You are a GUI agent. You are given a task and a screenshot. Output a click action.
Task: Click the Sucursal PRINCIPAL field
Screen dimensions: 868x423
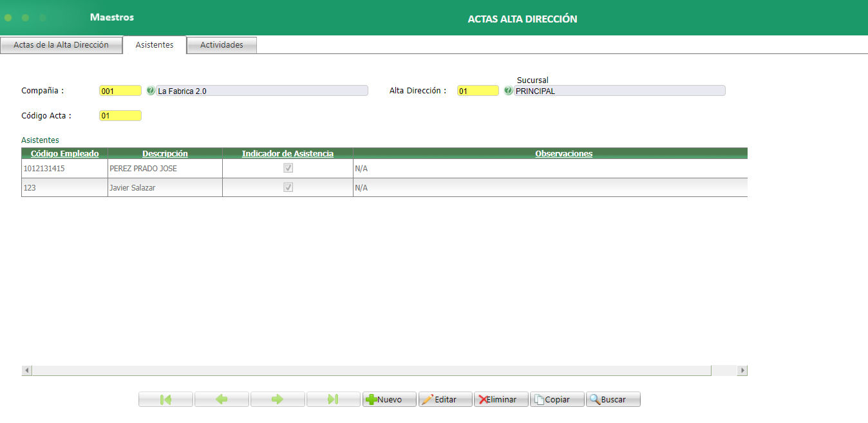[x=619, y=91]
